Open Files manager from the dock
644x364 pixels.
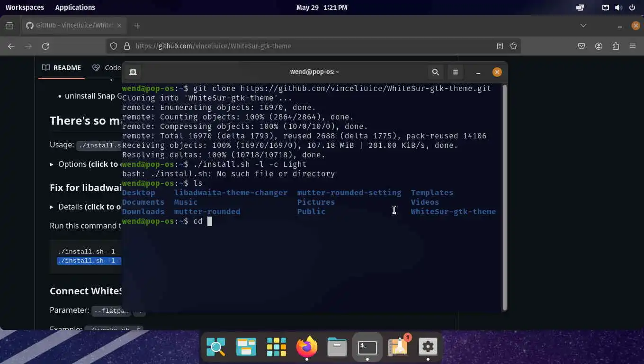pyautogui.click(x=337, y=347)
